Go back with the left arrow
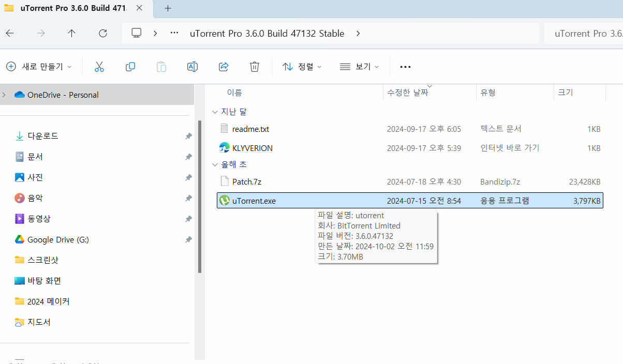Screen dimensions: 623x364 10,33
